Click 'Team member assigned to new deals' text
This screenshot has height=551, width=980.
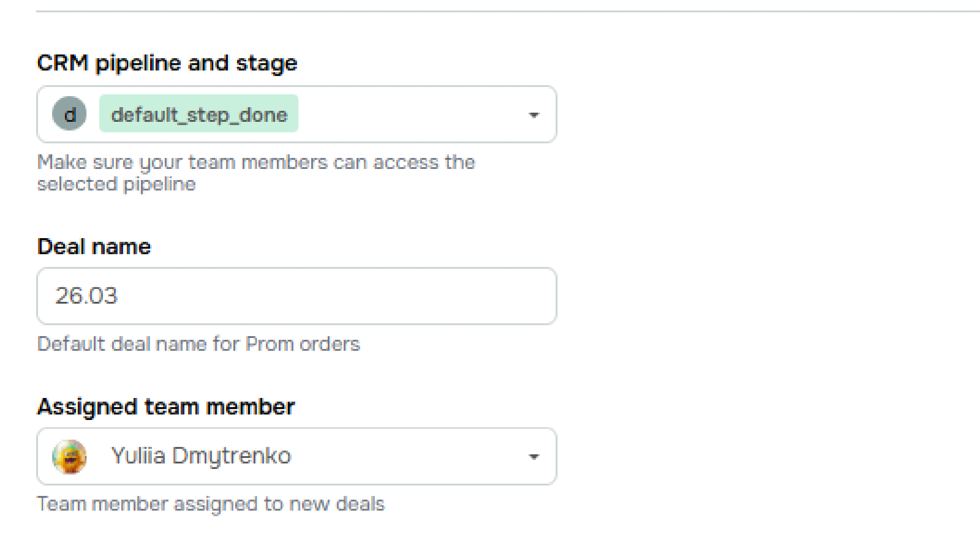click(x=211, y=504)
